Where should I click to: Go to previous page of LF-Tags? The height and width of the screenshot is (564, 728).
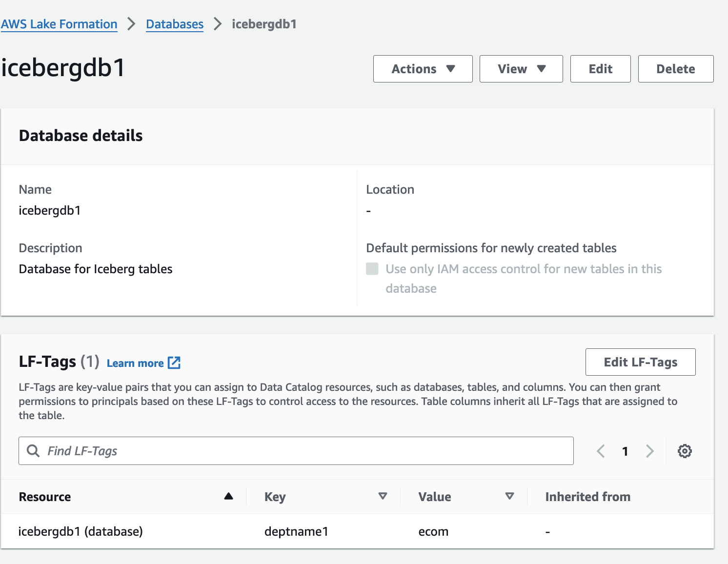(601, 451)
